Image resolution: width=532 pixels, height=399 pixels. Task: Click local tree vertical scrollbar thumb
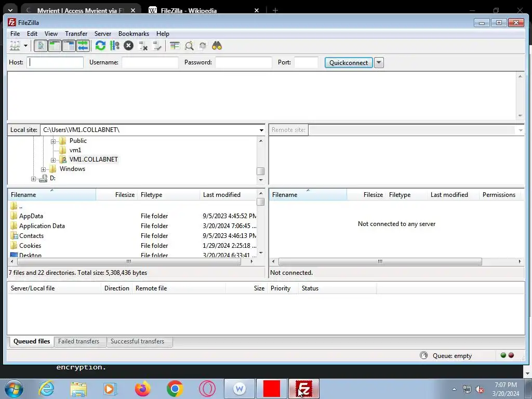coord(261,171)
